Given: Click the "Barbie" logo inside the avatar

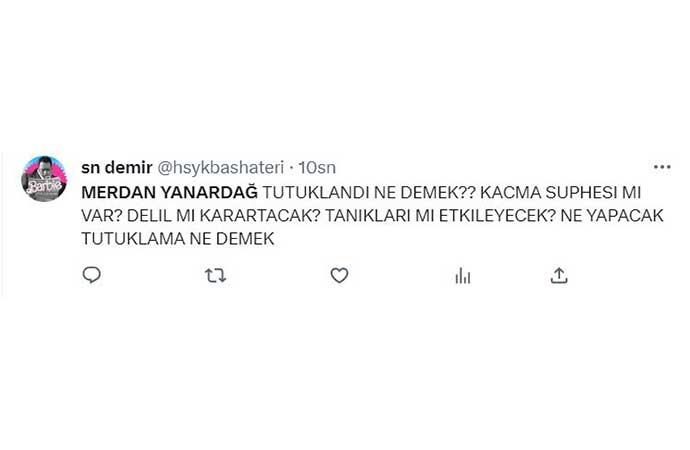Looking at the screenshot, I should pyautogui.click(x=43, y=187).
